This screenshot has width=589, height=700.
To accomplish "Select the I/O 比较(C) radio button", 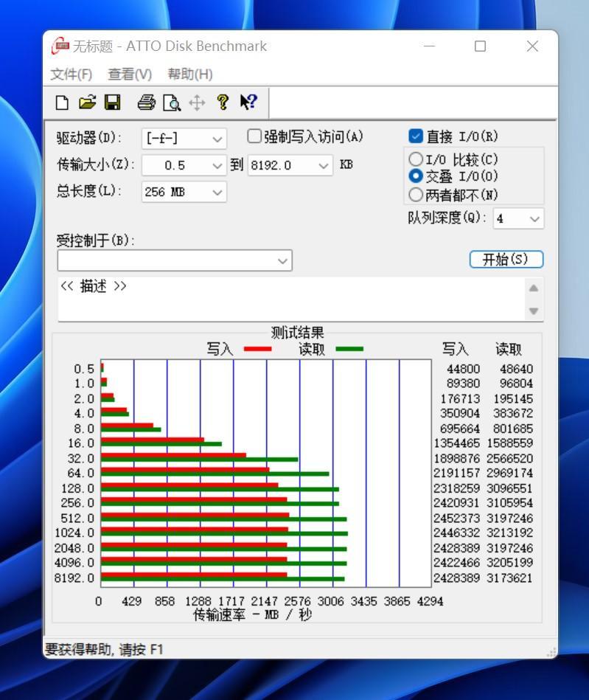I will 416,159.
